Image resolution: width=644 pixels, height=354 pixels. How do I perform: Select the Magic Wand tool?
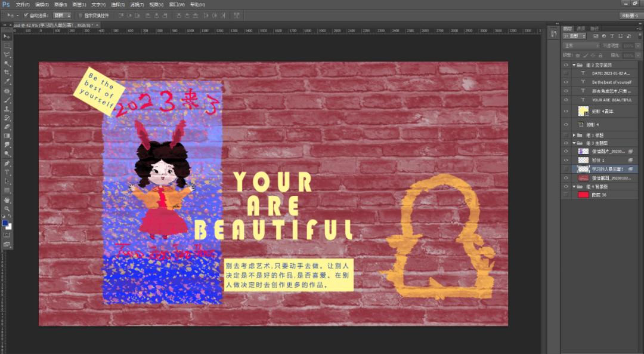pos(7,64)
